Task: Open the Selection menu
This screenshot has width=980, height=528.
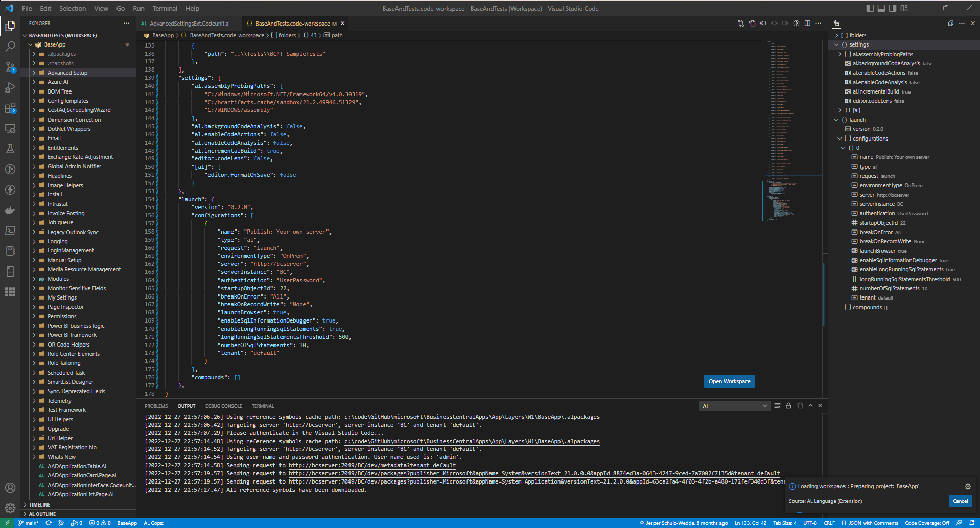Action: [73, 8]
